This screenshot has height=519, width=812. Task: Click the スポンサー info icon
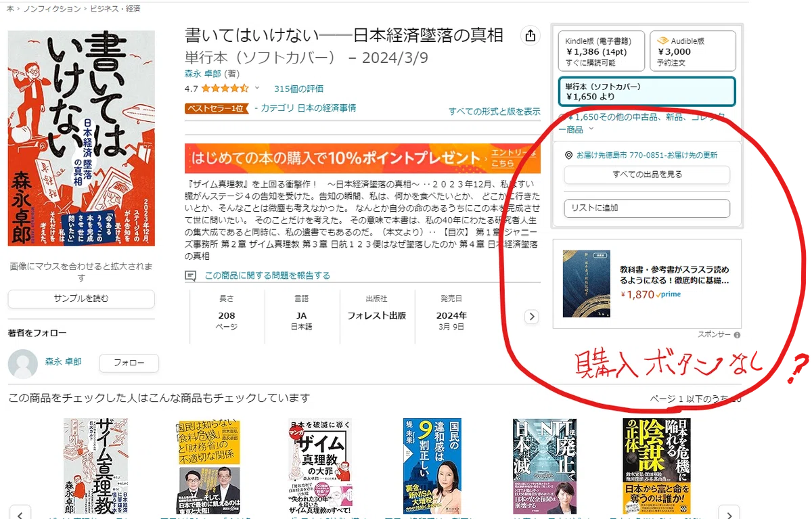tap(737, 334)
